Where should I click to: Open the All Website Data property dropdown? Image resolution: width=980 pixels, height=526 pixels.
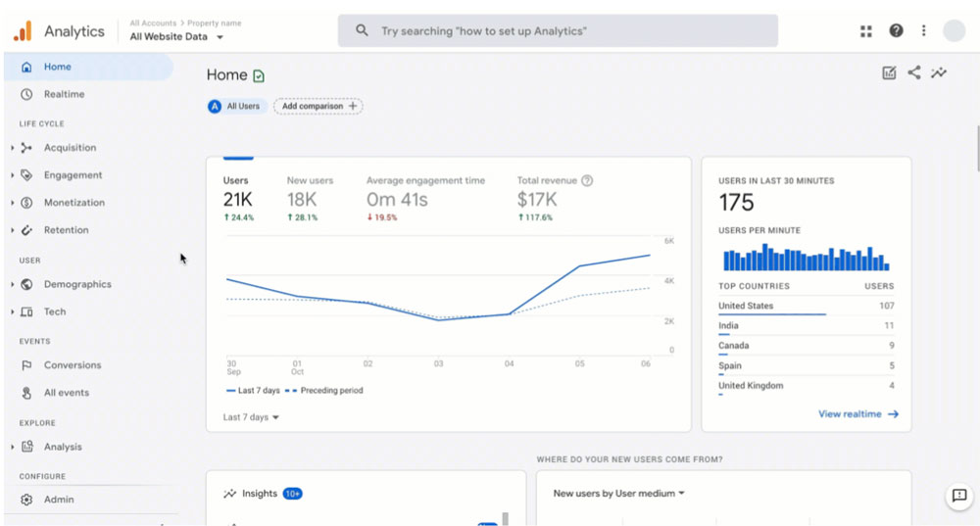[x=176, y=37]
